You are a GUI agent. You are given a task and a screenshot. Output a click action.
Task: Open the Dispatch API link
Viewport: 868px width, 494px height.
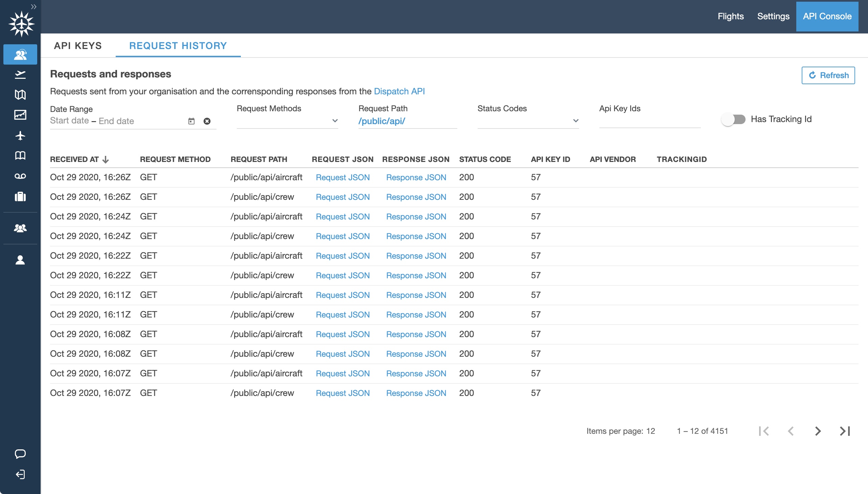399,91
